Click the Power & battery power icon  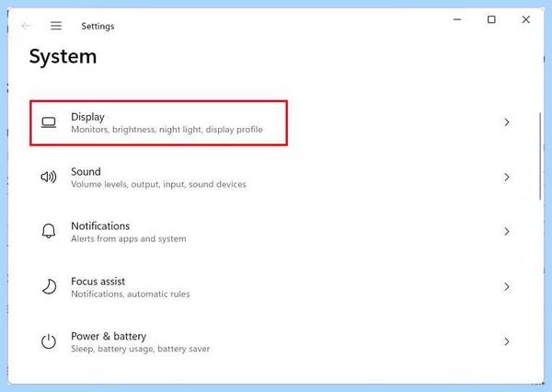49,341
